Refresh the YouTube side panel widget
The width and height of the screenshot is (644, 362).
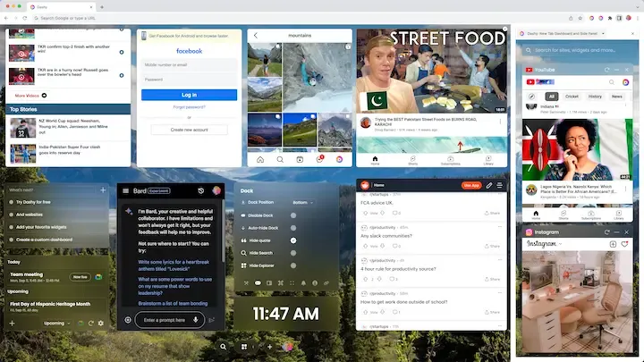coord(606,70)
